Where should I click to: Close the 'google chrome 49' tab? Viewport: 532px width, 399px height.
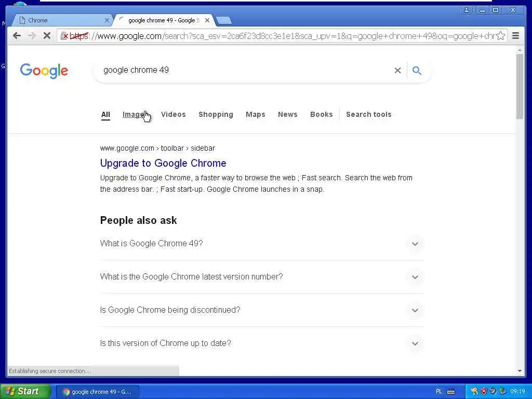(x=207, y=20)
